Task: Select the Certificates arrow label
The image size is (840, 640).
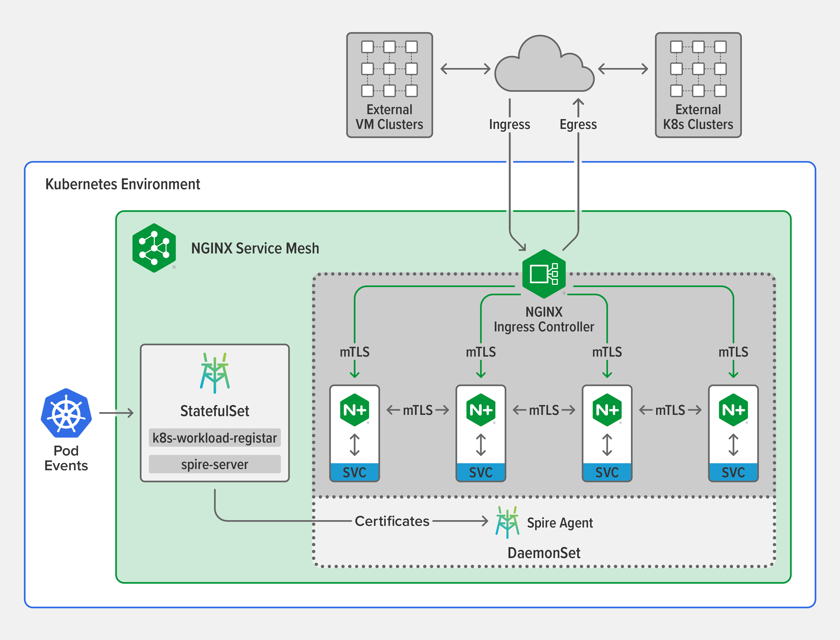Action: pyautogui.click(x=392, y=521)
